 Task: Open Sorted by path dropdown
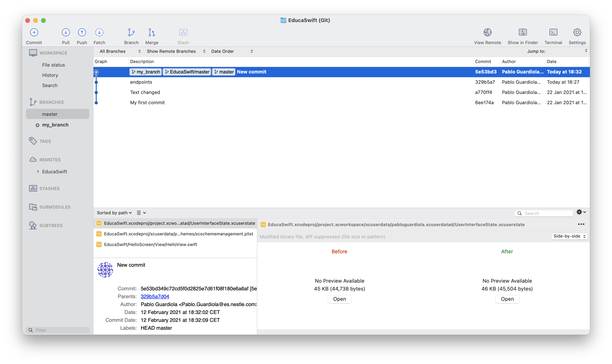coord(114,213)
